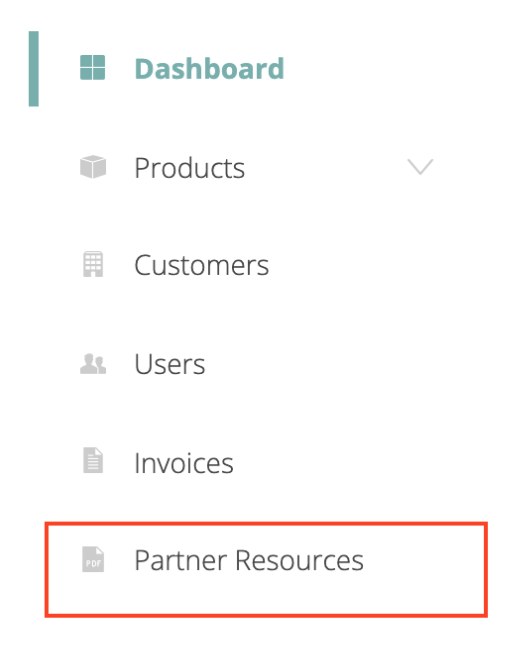
Task: Click the word 'Resources' in Partner Resources
Action: 299,560
